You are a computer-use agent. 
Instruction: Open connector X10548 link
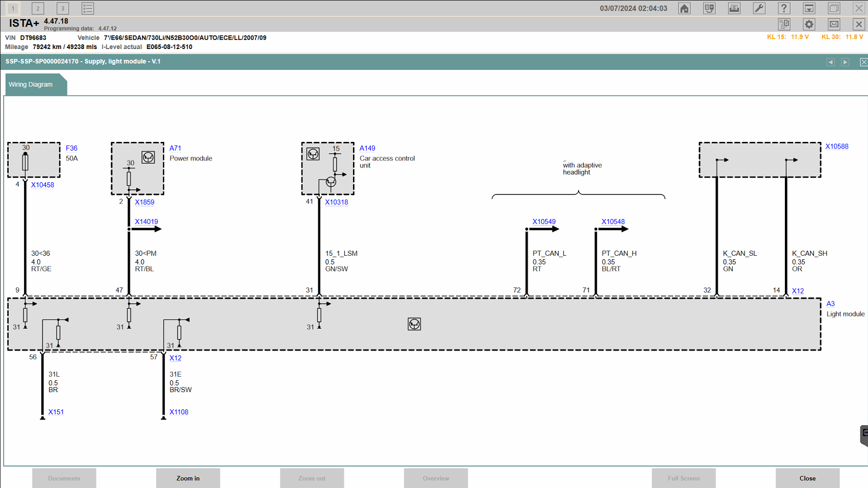coord(613,222)
